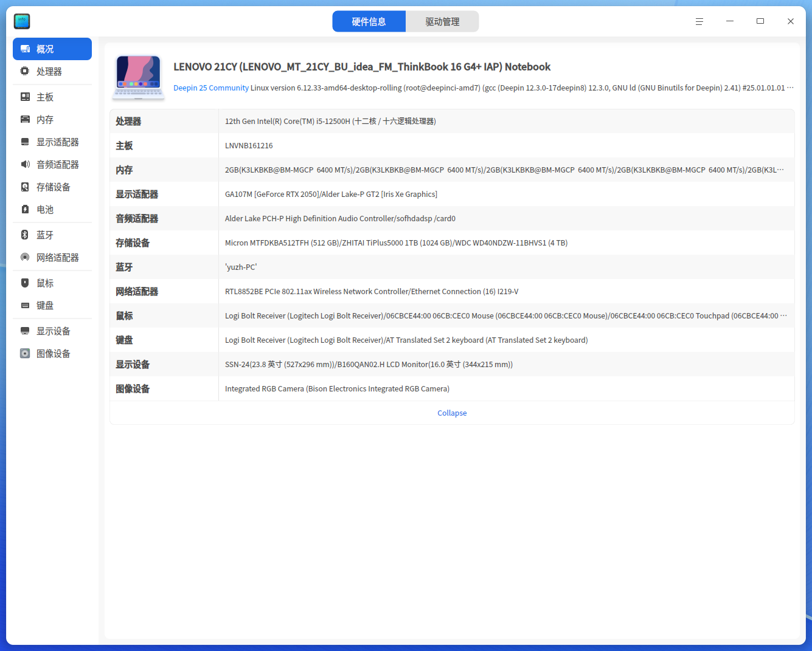Screen dimensions: 812x651
Task: Click the 内存 memory icon in sidebar
Action: coord(25,119)
